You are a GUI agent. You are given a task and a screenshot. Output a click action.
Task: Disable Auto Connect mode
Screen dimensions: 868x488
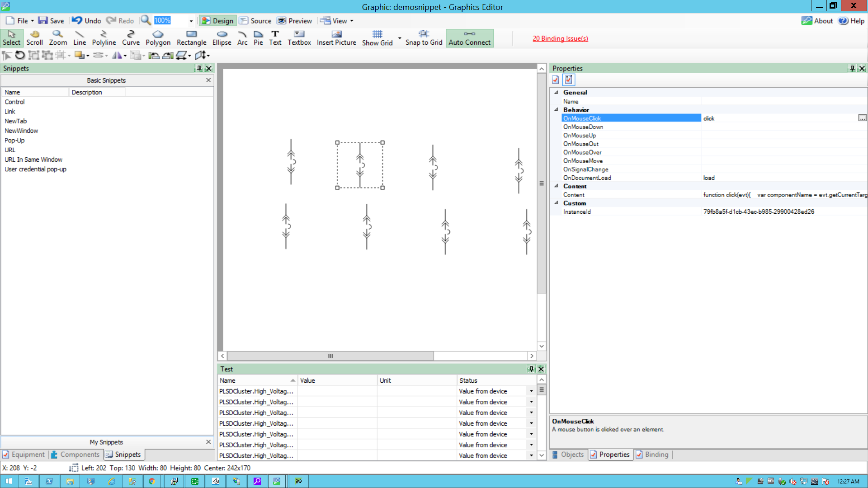point(469,38)
